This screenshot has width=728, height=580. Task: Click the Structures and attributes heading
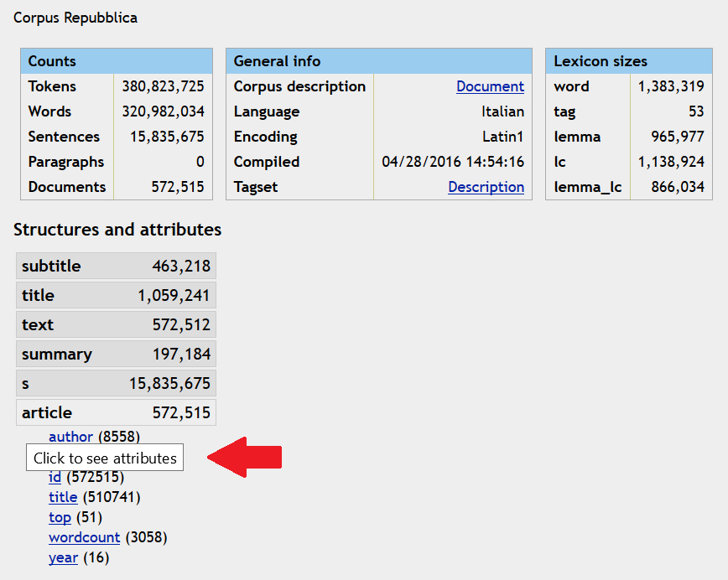coord(117,230)
